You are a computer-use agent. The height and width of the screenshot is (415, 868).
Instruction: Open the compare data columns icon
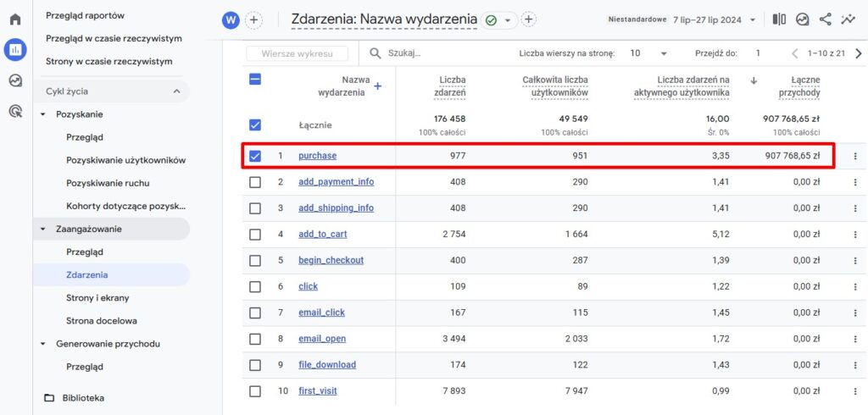[779, 20]
